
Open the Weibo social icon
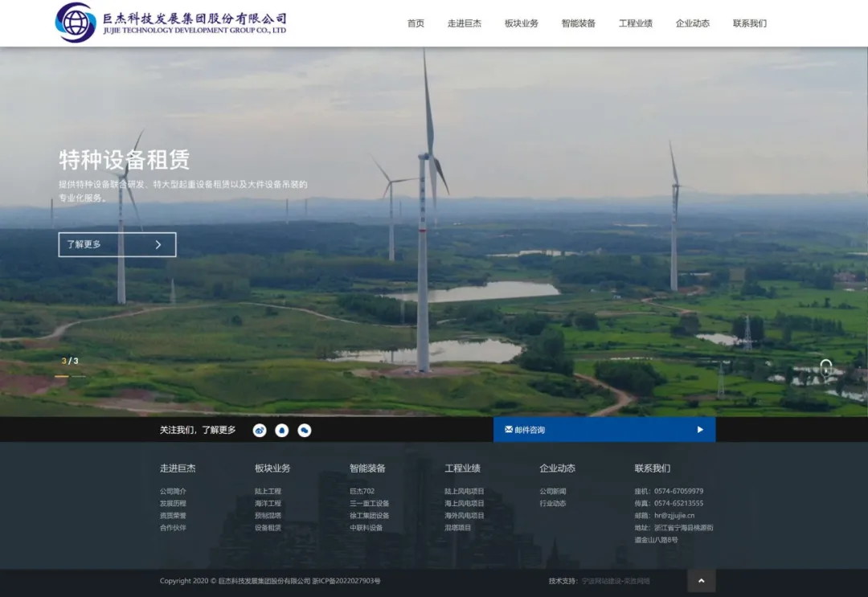click(x=260, y=431)
